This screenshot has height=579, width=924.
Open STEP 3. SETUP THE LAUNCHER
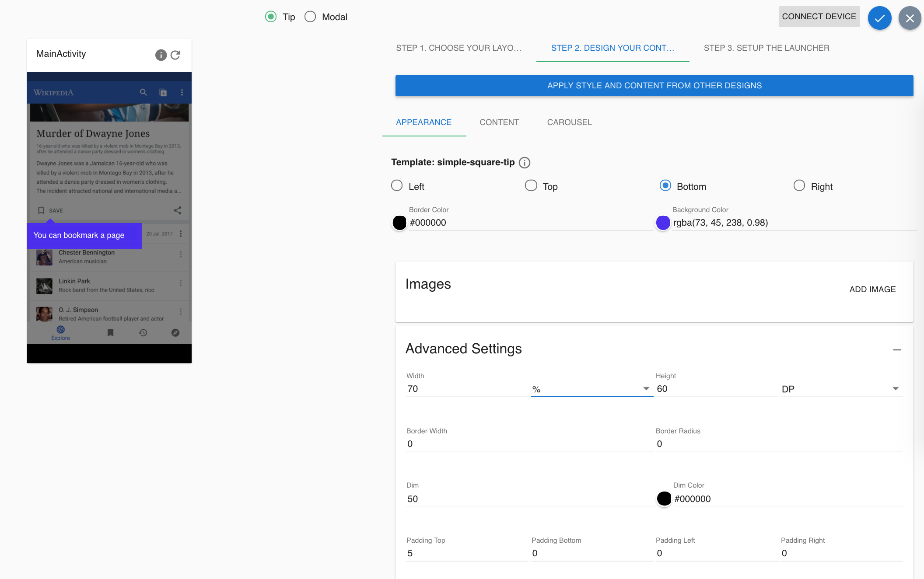[x=766, y=48]
